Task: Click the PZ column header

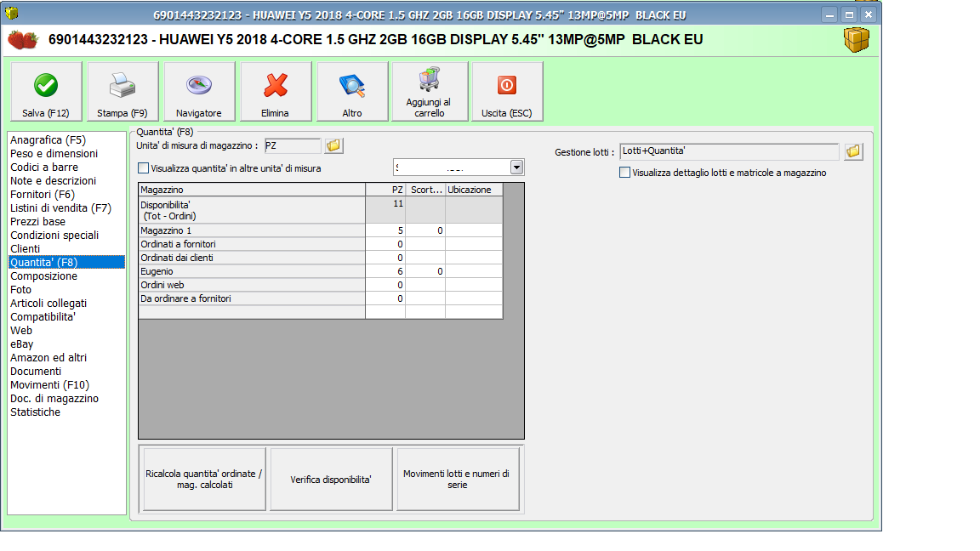Action: pyautogui.click(x=385, y=190)
